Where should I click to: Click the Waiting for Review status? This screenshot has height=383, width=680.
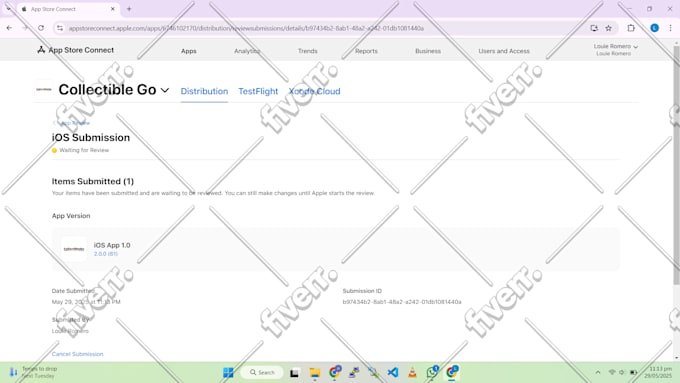pos(80,150)
